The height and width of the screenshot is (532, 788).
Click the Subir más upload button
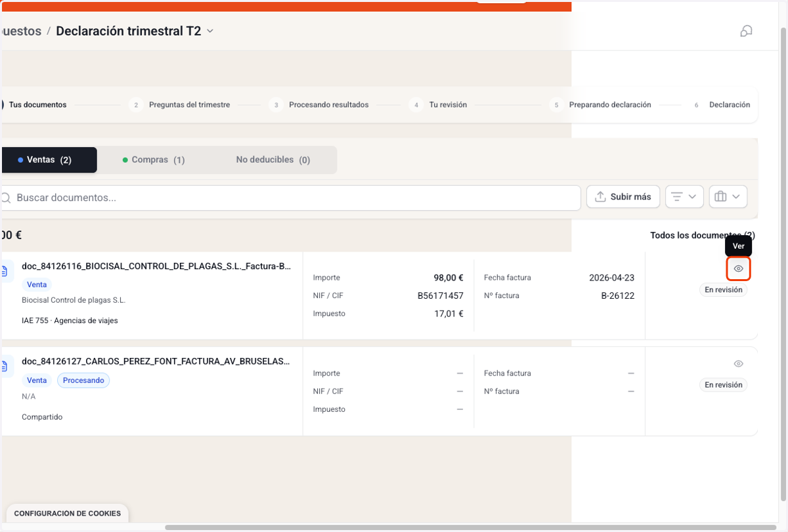tap(623, 196)
